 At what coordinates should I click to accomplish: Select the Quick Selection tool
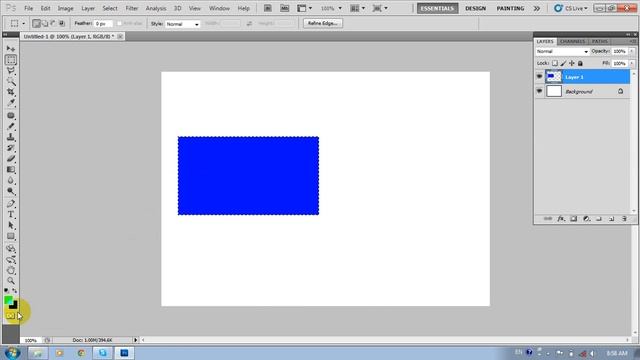11,81
